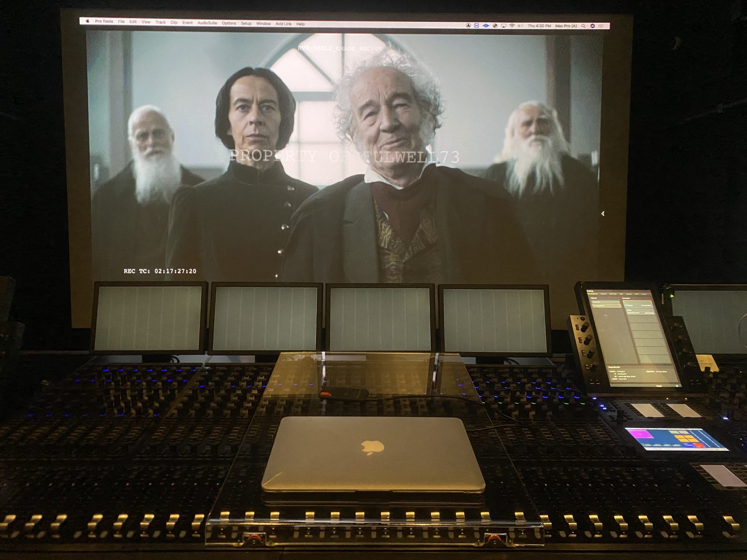Open the Wi-Fi status icon
The width and height of the screenshot is (747, 560).
(x=512, y=26)
